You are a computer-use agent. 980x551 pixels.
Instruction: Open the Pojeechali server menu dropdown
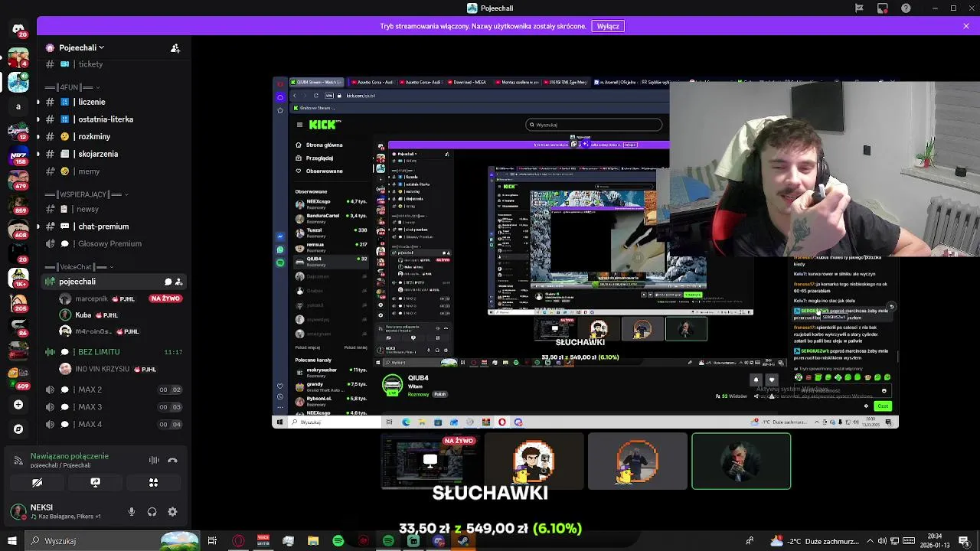pyautogui.click(x=82, y=47)
